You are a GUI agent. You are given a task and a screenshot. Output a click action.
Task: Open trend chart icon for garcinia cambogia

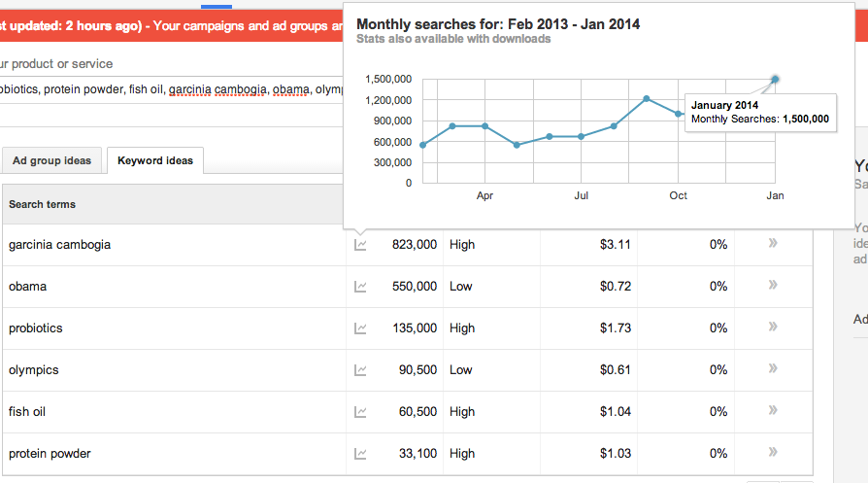point(360,245)
